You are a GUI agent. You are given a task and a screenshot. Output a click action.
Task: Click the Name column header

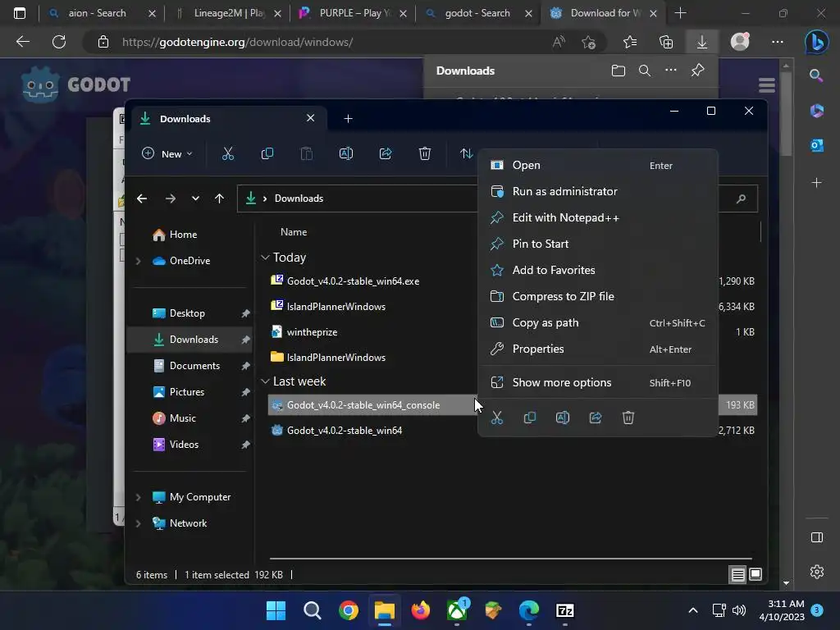(294, 232)
